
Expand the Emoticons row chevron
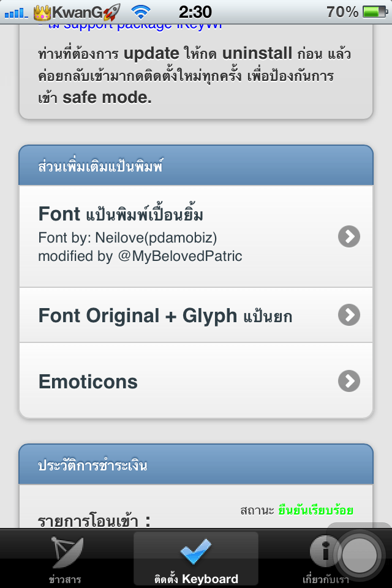tap(349, 380)
